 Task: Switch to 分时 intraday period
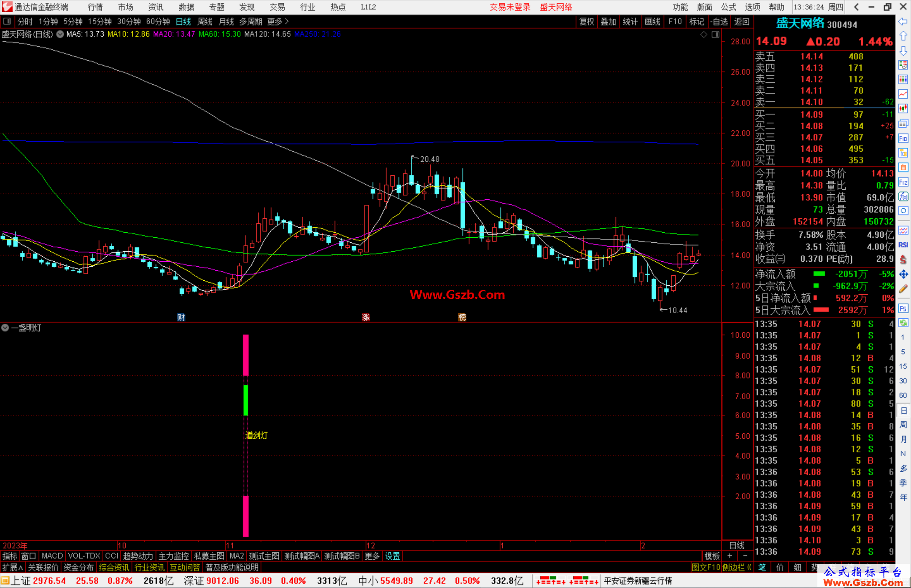25,21
